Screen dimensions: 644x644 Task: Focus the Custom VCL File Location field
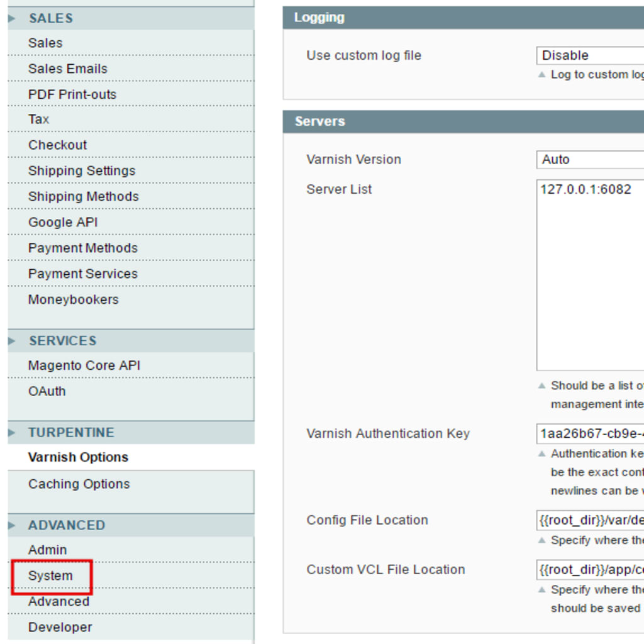pos(590,570)
